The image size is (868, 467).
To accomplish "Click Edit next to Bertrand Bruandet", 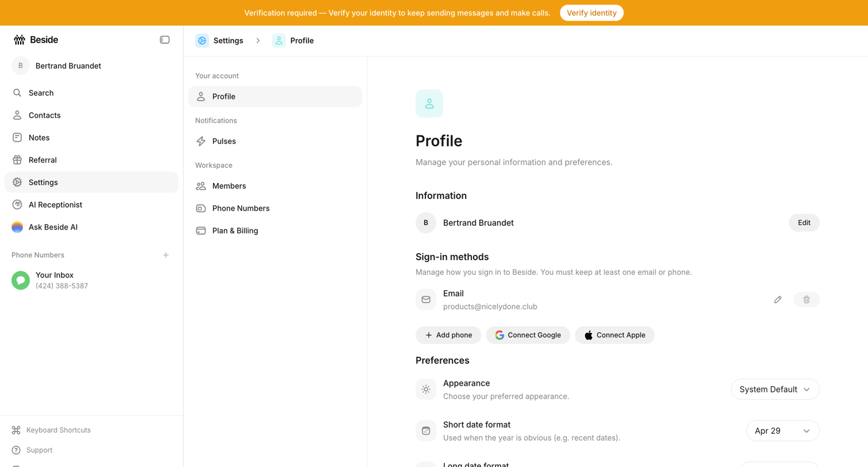I will 804,223.
